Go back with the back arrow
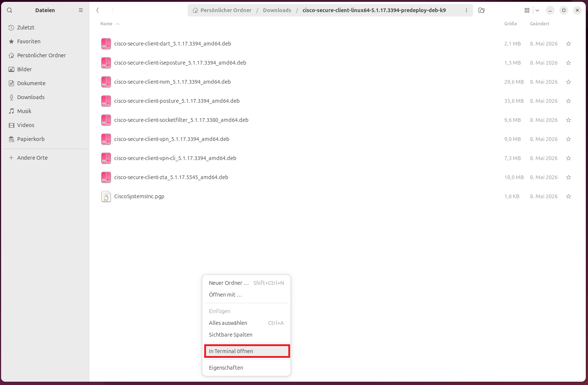Viewport: 588px width, 385px height. (x=98, y=10)
